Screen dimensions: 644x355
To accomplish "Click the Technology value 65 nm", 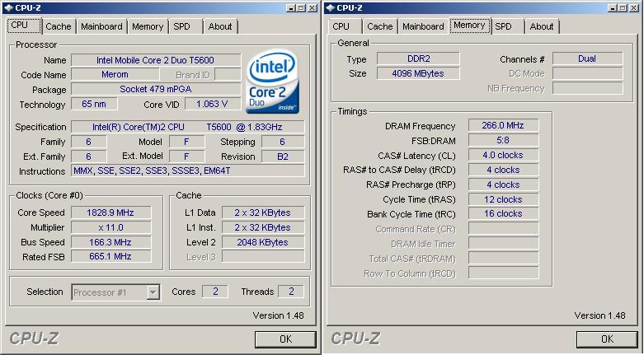I will tap(94, 104).
